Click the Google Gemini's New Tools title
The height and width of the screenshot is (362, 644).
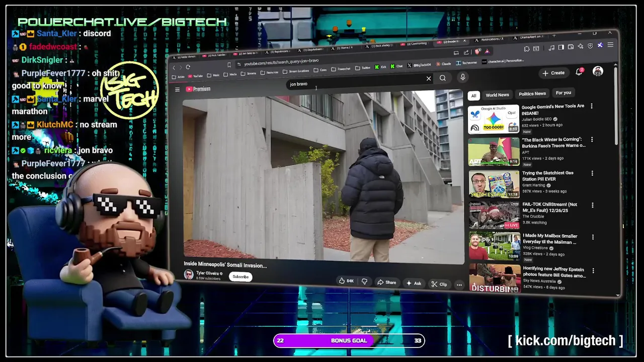tap(553, 109)
